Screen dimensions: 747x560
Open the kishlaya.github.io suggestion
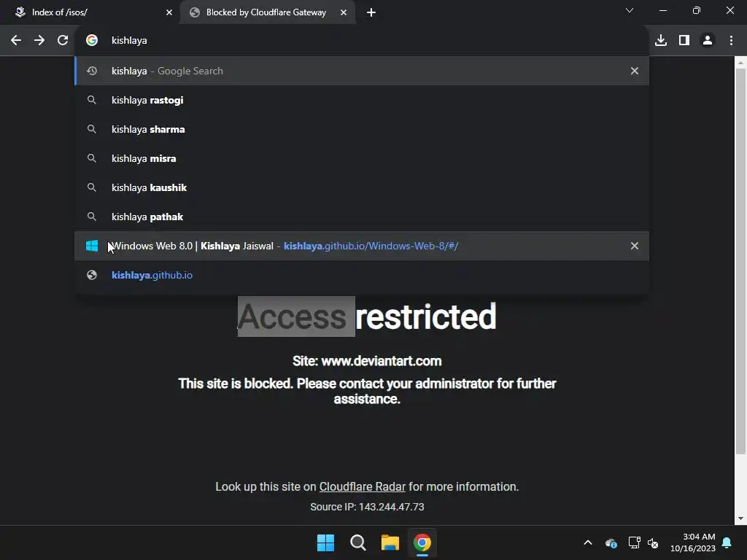click(x=362, y=275)
